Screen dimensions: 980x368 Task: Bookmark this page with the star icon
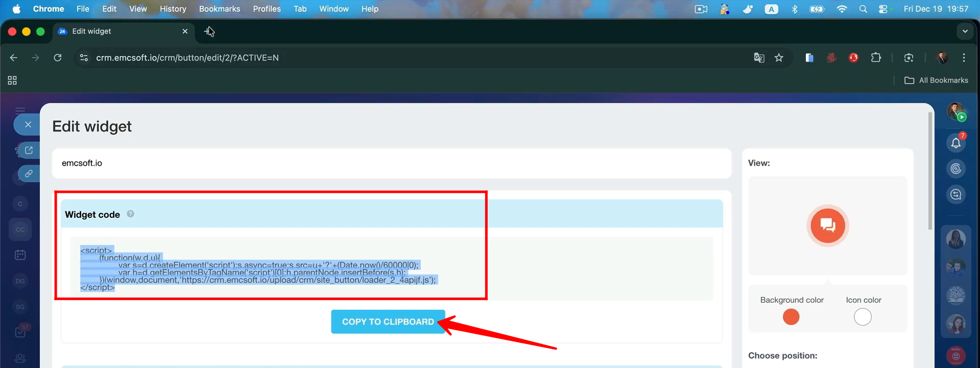(x=779, y=58)
